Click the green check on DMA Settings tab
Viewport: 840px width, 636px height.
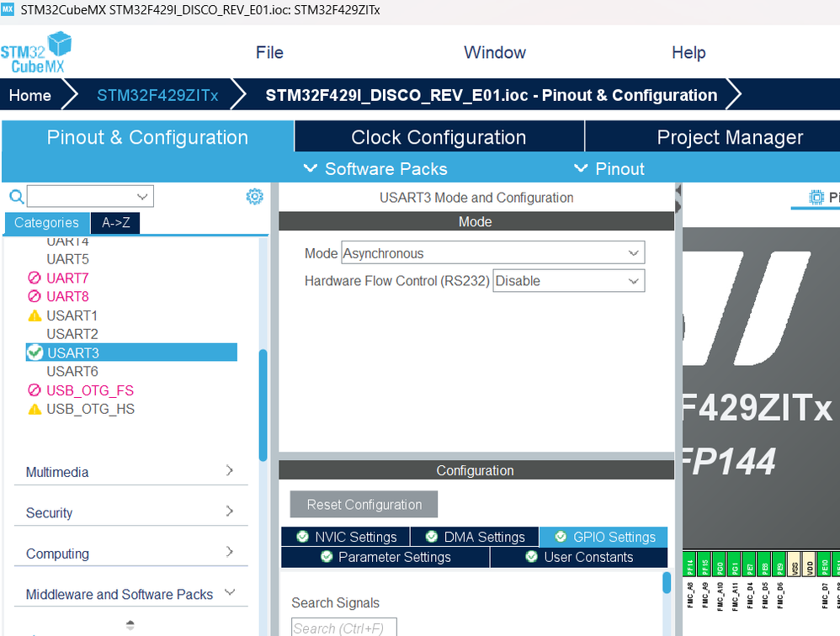431,537
